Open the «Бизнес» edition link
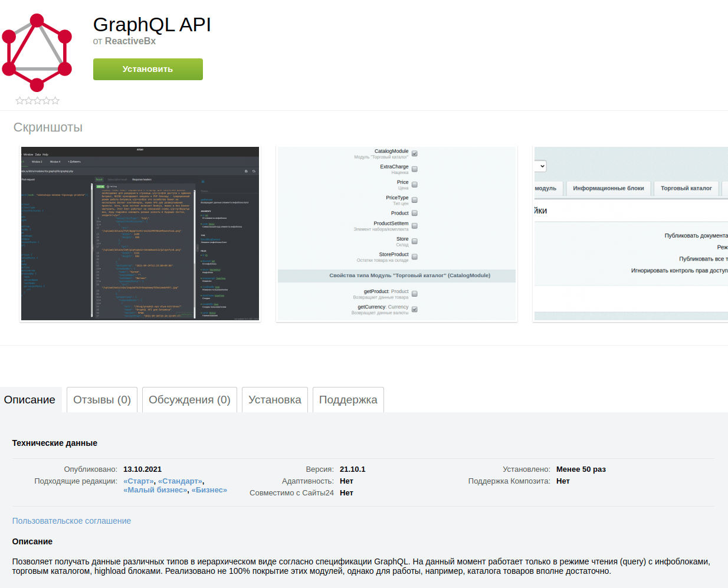The width and height of the screenshot is (728, 588). click(x=209, y=490)
